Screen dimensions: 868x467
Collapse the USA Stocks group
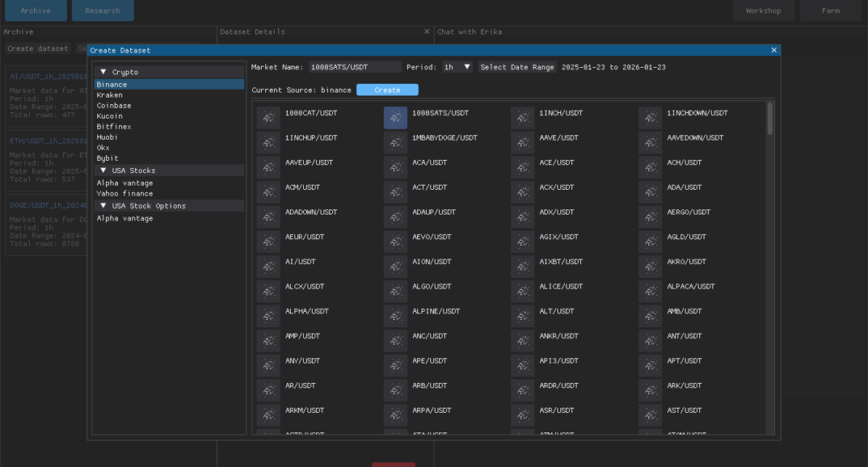point(103,170)
